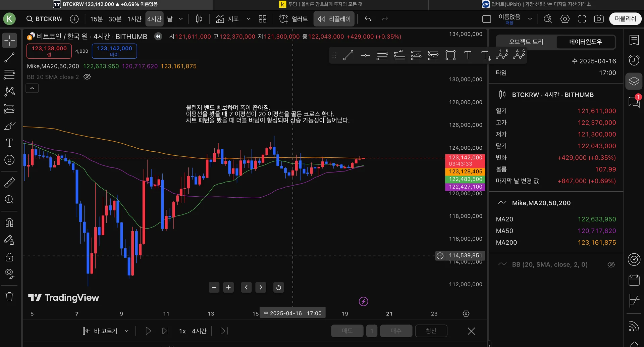
Task: Select the crosshair cursor tool
Action: click(9, 41)
